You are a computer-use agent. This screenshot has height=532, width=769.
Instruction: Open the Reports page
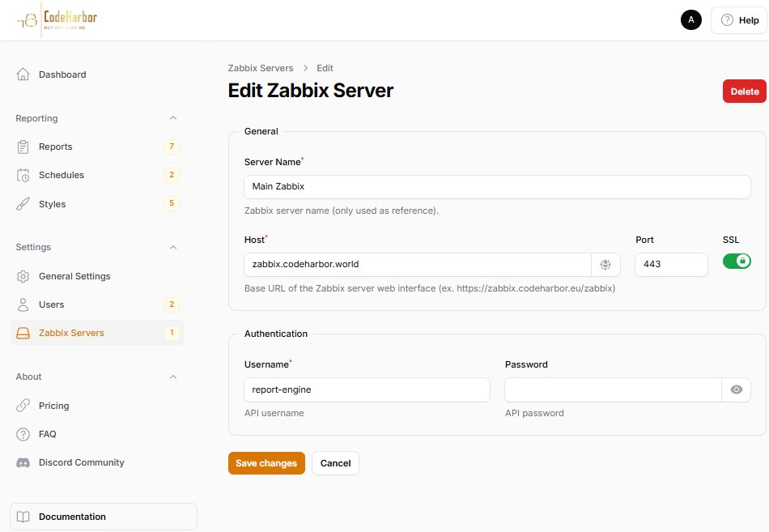(x=97, y=147)
